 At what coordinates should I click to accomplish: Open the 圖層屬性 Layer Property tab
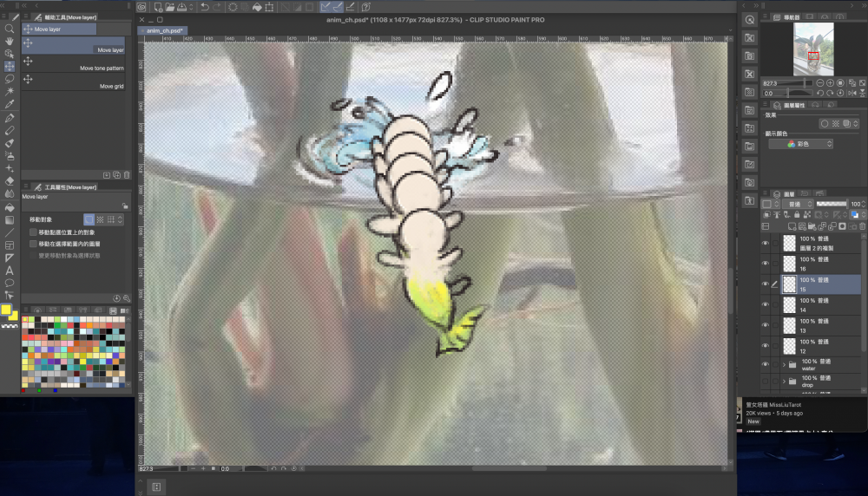pos(789,105)
